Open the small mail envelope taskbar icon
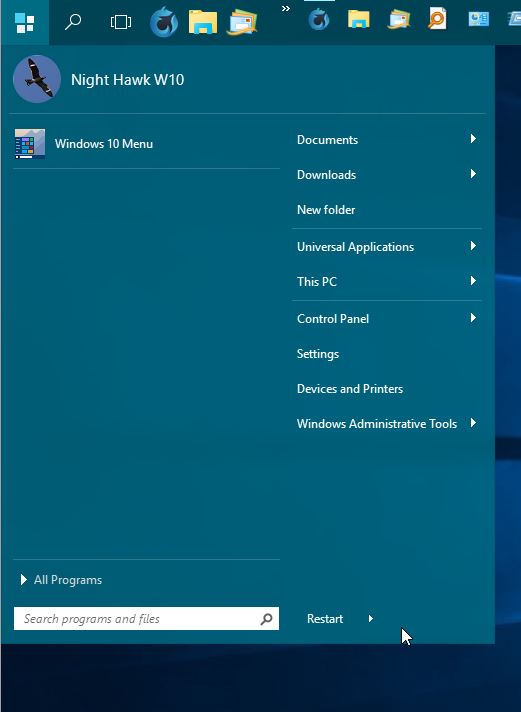 (x=398, y=20)
